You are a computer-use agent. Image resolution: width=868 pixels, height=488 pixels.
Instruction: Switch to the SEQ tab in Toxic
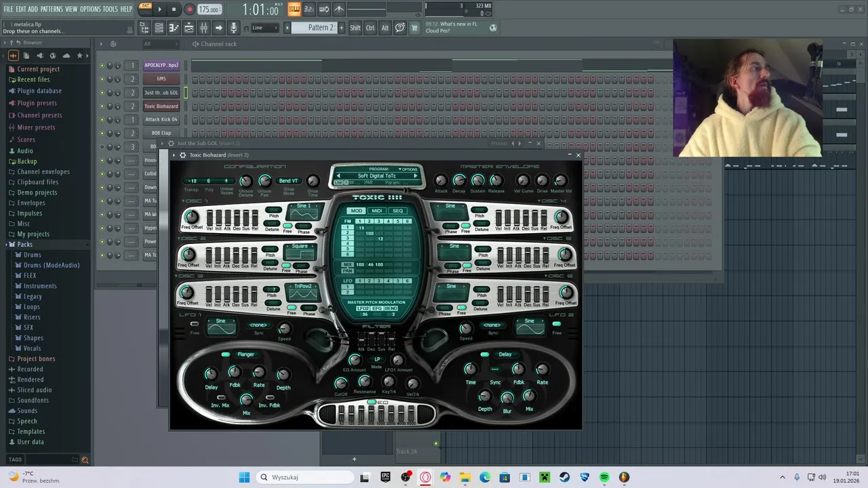(x=398, y=211)
